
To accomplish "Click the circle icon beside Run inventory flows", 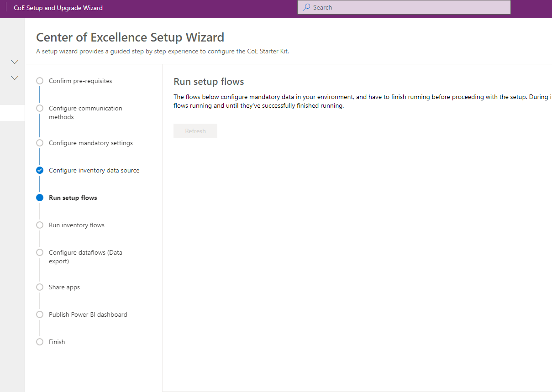I will [40, 225].
